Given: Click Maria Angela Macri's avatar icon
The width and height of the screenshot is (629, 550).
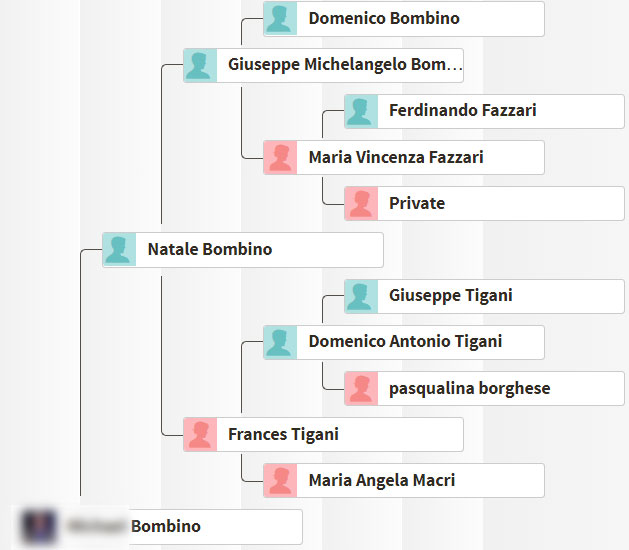Looking at the screenshot, I should (280, 481).
